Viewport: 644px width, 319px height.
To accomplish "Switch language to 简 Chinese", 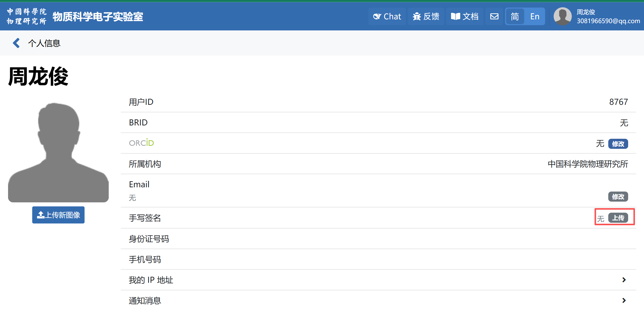I will click(x=515, y=17).
